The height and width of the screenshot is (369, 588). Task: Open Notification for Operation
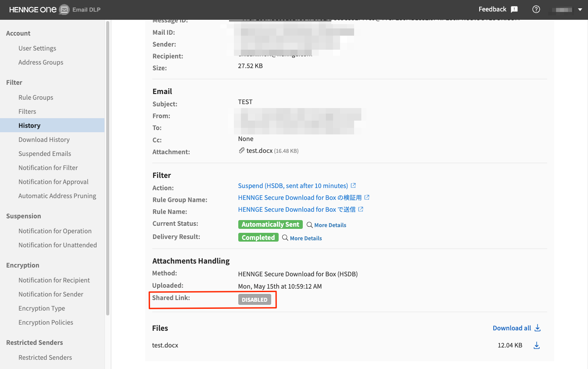(55, 231)
